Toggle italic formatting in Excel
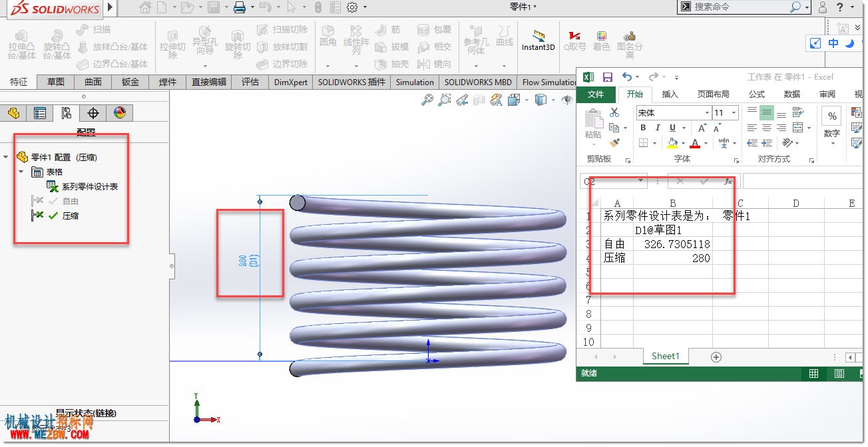The height and width of the screenshot is (447, 868). [658, 128]
